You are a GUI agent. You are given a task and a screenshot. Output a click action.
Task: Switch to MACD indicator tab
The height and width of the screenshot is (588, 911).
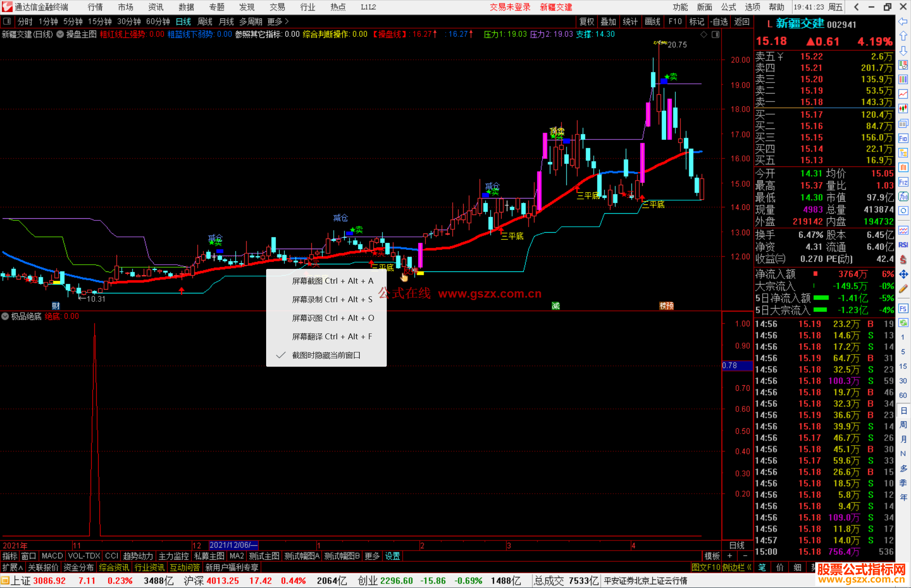pos(52,556)
